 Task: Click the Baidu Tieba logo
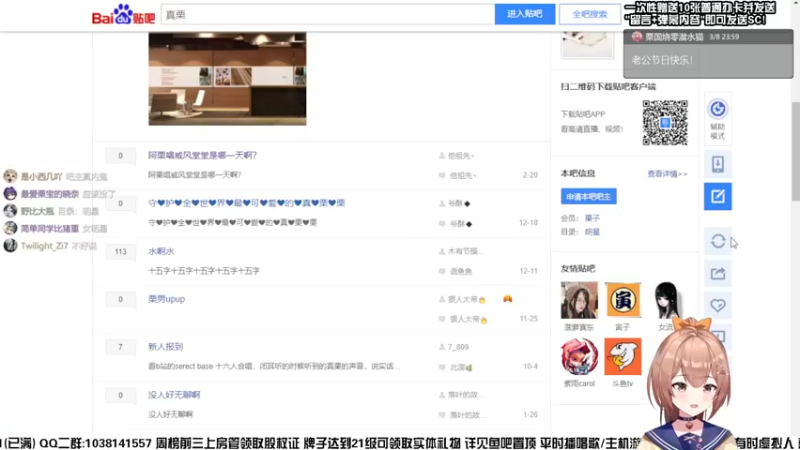tap(123, 14)
